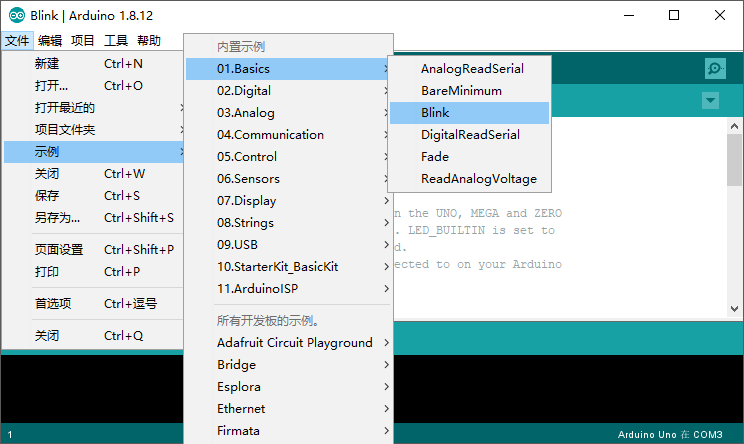
Task: Open the 文件 menu
Action: (x=17, y=41)
